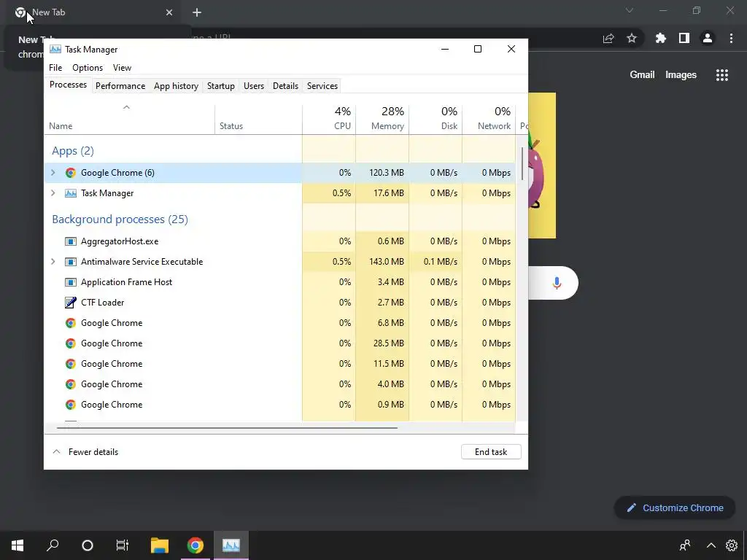Open the View menu
This screenshot has height=560, width=747.
tap(122, 68)
